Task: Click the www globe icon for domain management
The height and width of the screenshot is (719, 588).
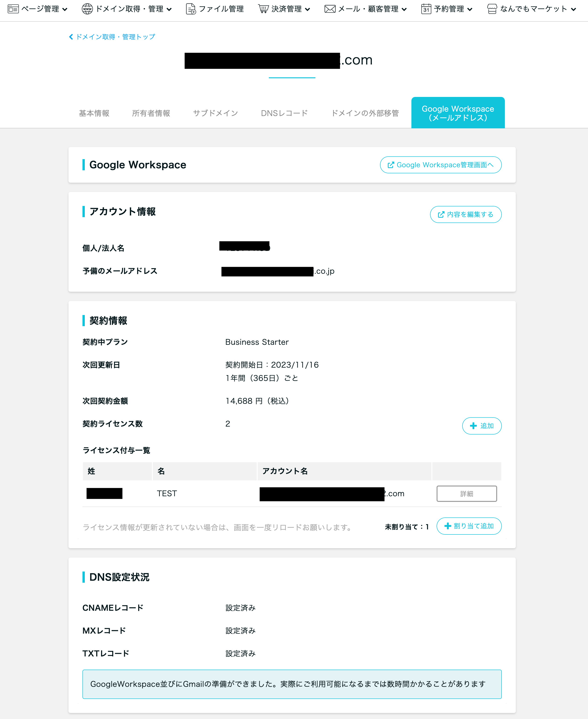Action: pyautogui.click(x=87, y=9)
